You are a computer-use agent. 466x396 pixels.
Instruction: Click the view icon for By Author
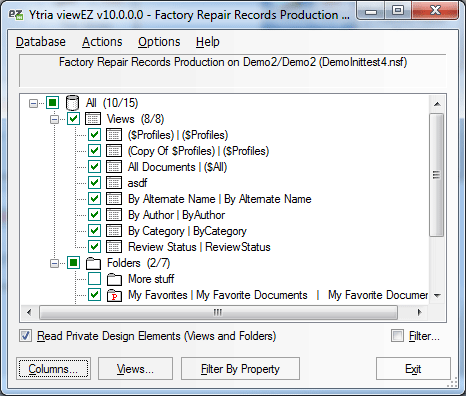(114, 215)
